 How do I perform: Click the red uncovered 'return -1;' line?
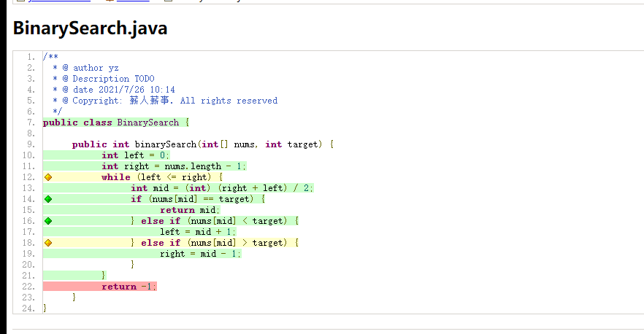[129, 287]
